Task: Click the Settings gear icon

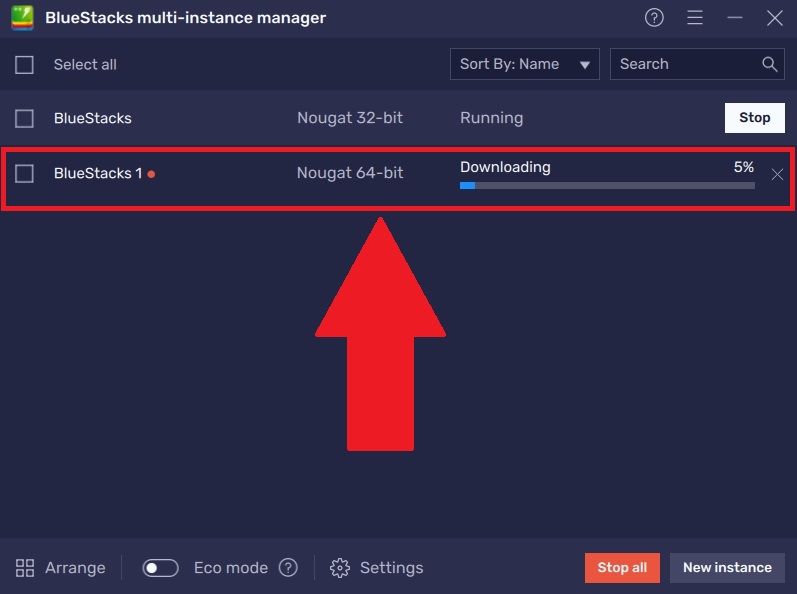Action: click(340, 568)
